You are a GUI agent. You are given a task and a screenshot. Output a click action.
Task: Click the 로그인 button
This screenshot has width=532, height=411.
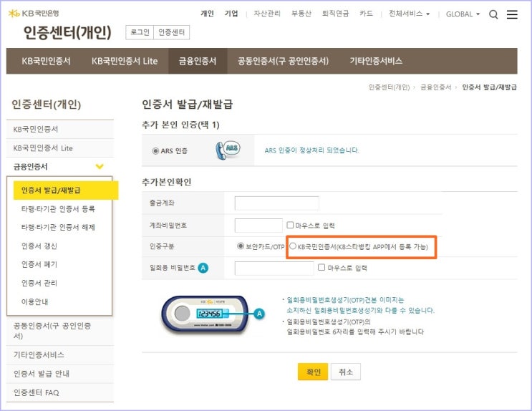coord(140,32)
